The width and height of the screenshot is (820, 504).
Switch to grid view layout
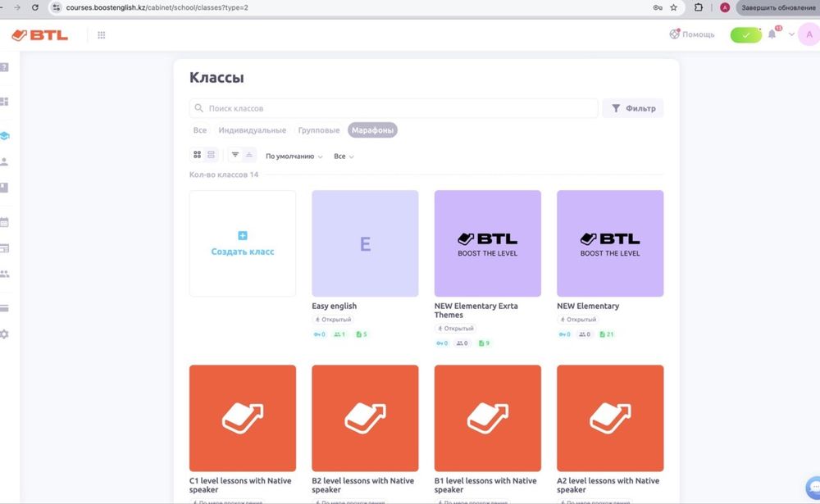click(x=197, y=155)
